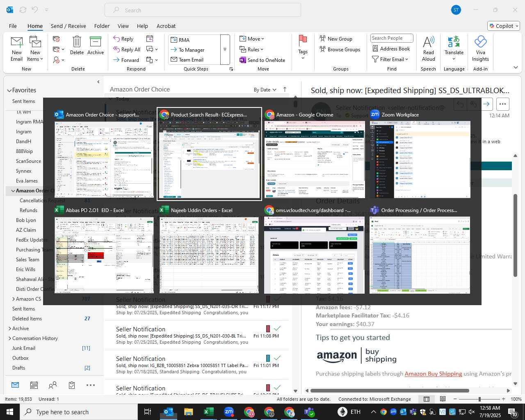Click the Forward arrow in reading pane
The height and width of the screenshot is (420, 525).
[486, 104]
